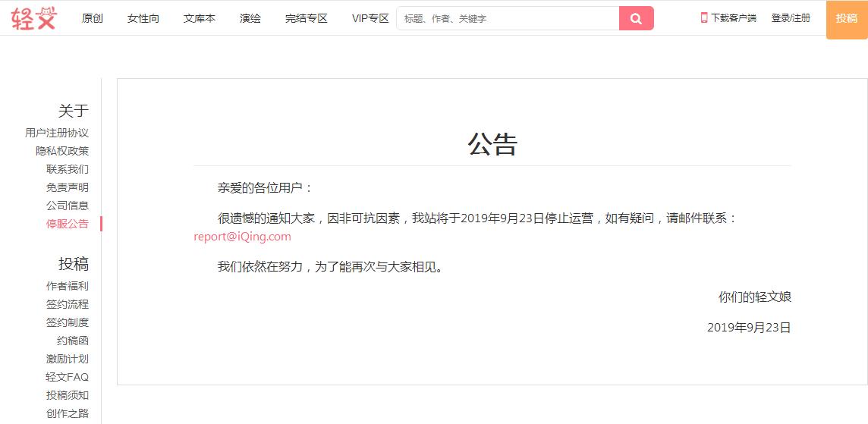Select 联系我们 in the sidebar
The width and height of the screenshot is (868, 424).
click(67, 169)
